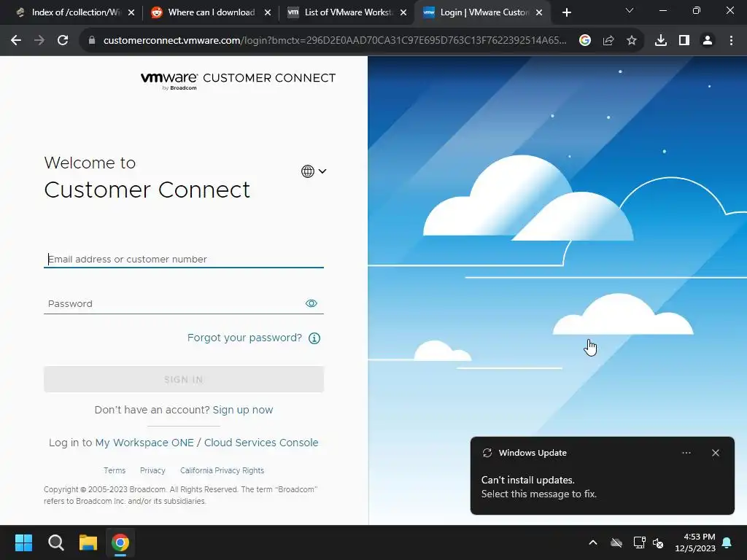Open Chrome profile icon

pyautogui.click(x=708, y=41)
